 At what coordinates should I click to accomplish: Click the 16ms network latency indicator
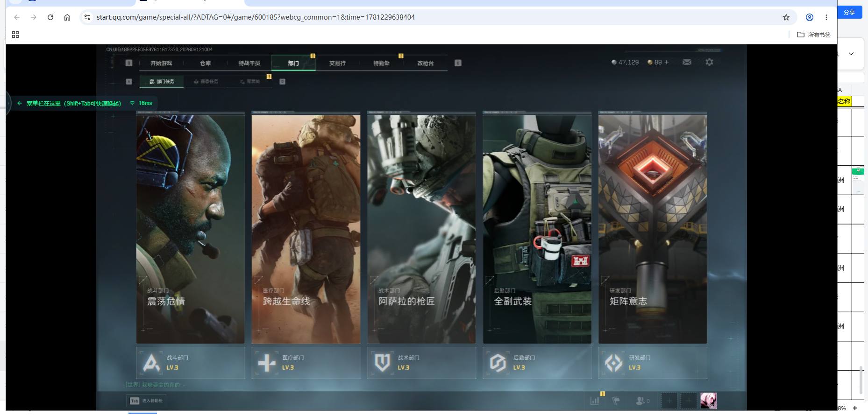point(141,103)
